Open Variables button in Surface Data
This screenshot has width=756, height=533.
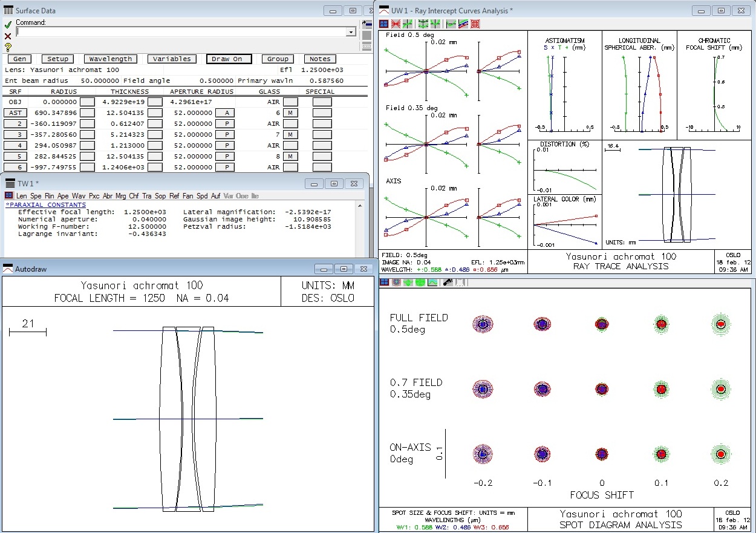(172, 59)
